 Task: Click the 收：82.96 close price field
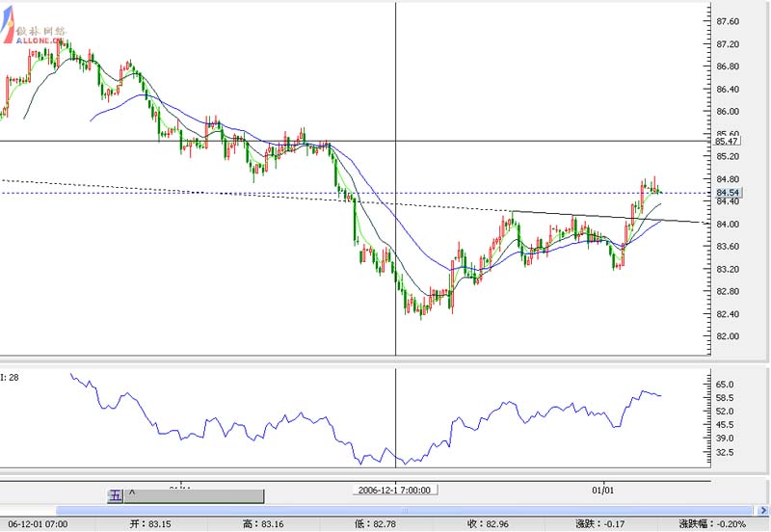[488, 524]
